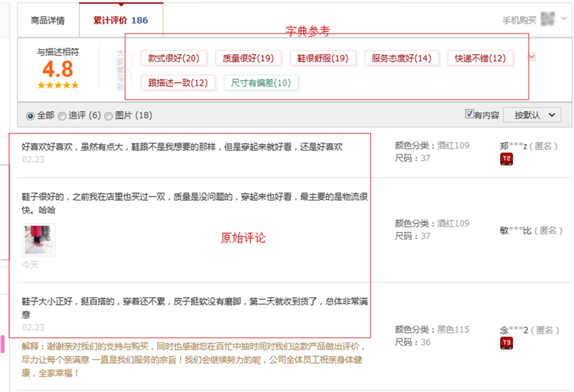The height and width of the screenshot is (392, 574).
Task: Filter reviews by 款式很好(20) tag
Action: 174,58
